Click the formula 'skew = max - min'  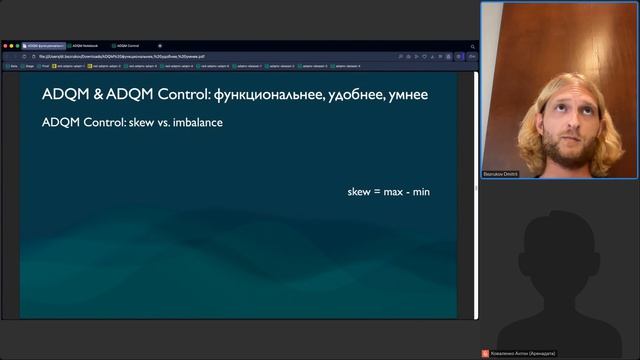[389, 191]
